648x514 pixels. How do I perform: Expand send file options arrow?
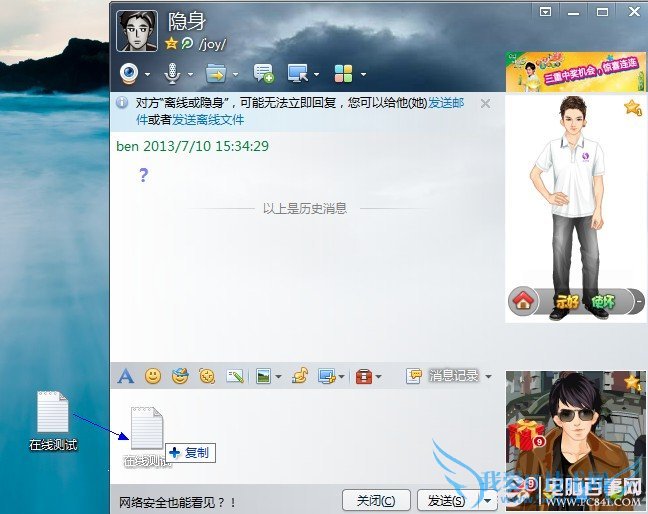(x=236, y=74)
